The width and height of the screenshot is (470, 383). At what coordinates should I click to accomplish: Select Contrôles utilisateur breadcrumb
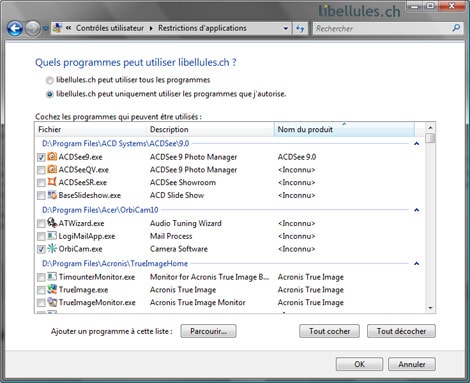click(x=110, y=28)
